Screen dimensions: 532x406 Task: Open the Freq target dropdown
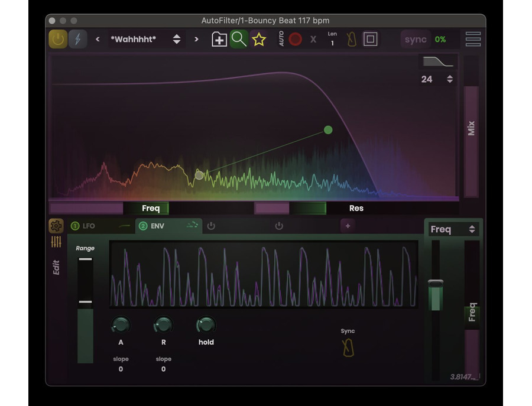pyautogui.click(x=453, y=229)
